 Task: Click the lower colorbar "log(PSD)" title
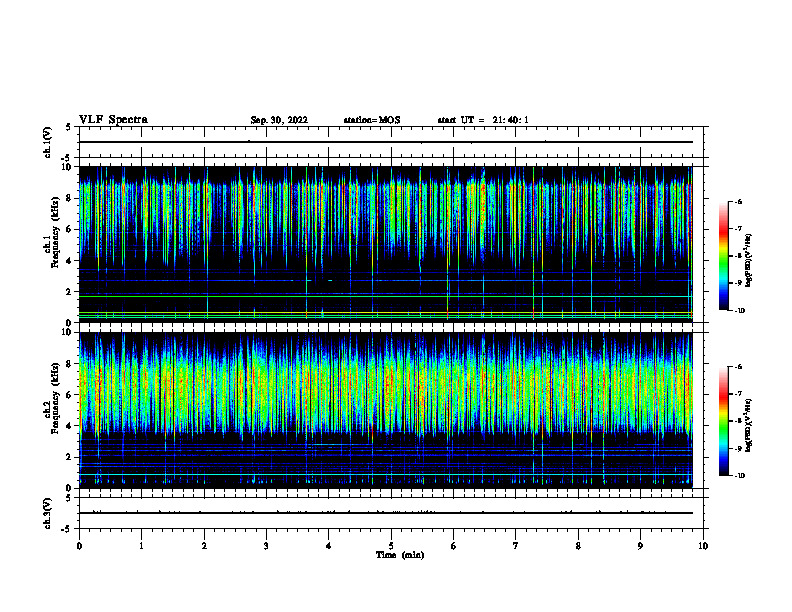pos(749,426)
